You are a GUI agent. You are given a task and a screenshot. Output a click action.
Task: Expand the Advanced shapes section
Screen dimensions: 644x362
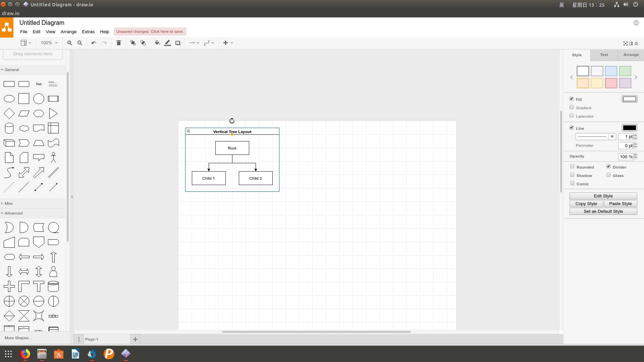(13, 213)
